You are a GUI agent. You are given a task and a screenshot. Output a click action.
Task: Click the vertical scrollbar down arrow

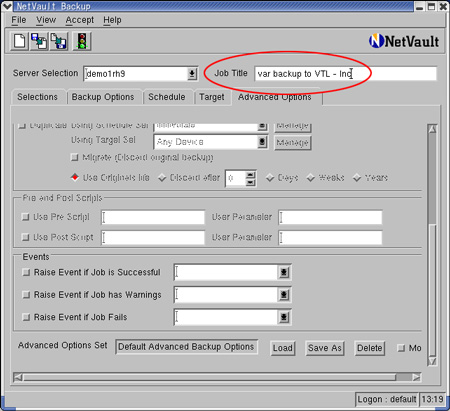432,361
